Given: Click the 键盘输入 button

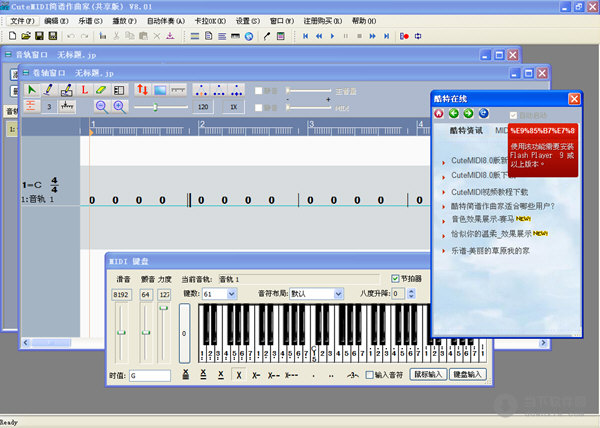Looking at the screenshot, I should (468, 374).
